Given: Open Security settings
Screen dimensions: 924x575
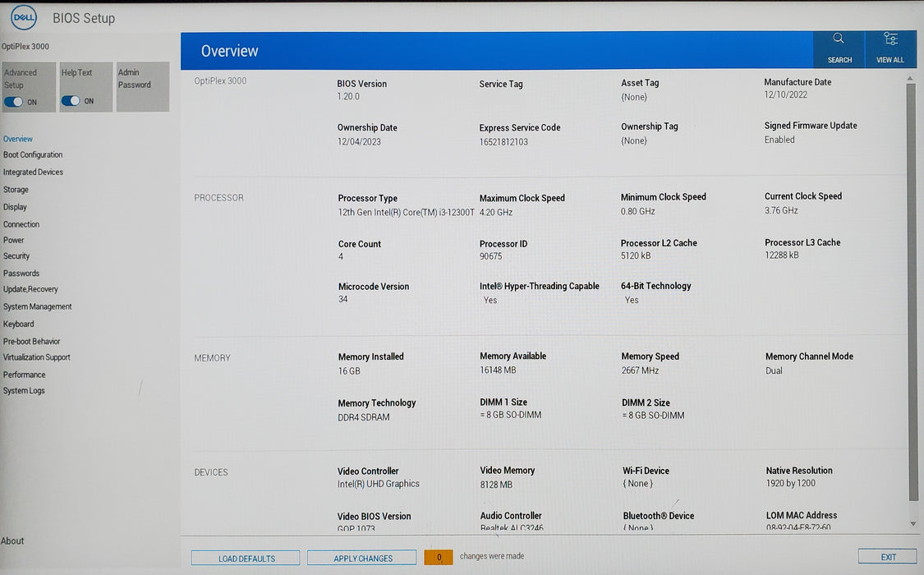Looking at the screenshot, I should [16, 256].
